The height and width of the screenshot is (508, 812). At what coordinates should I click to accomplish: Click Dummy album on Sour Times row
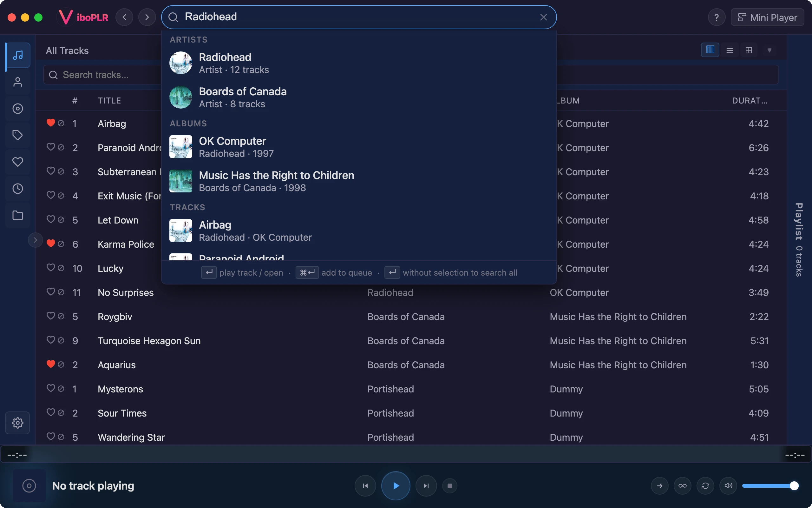tap(566, 413)
